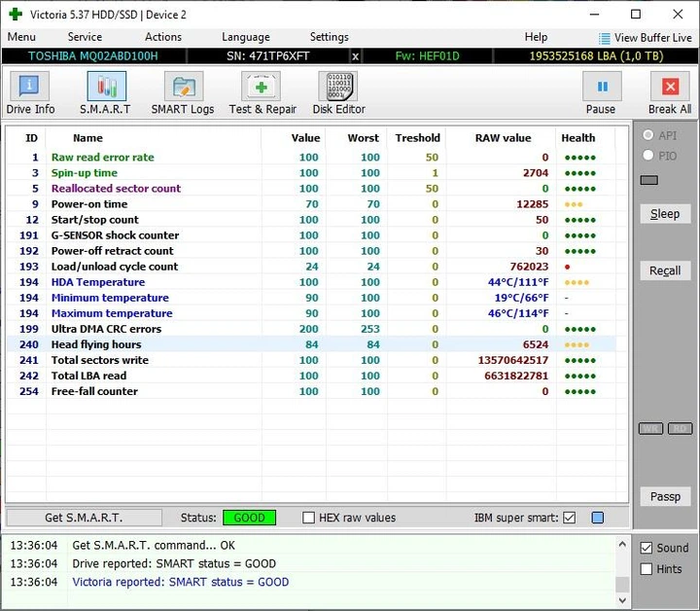This screenshot has width=700, height=611.
Task: Click the raw value 762023
Action: point(529,267)
